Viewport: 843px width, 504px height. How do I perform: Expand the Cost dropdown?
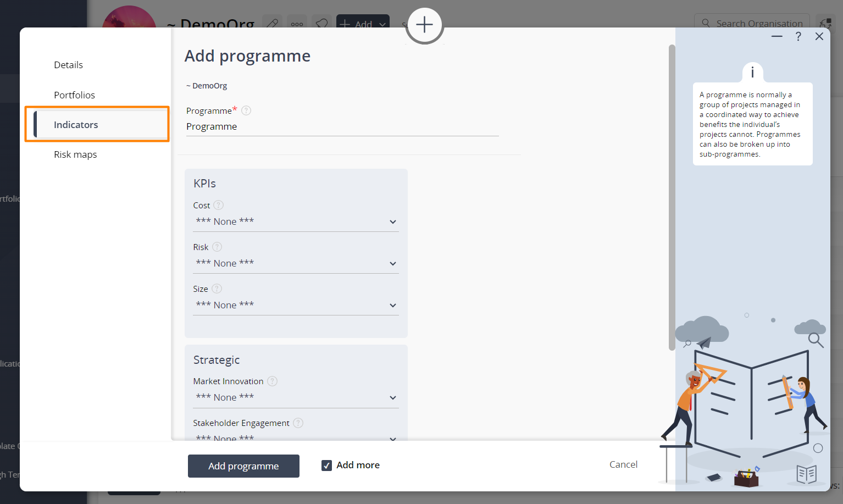coord(296,221)
